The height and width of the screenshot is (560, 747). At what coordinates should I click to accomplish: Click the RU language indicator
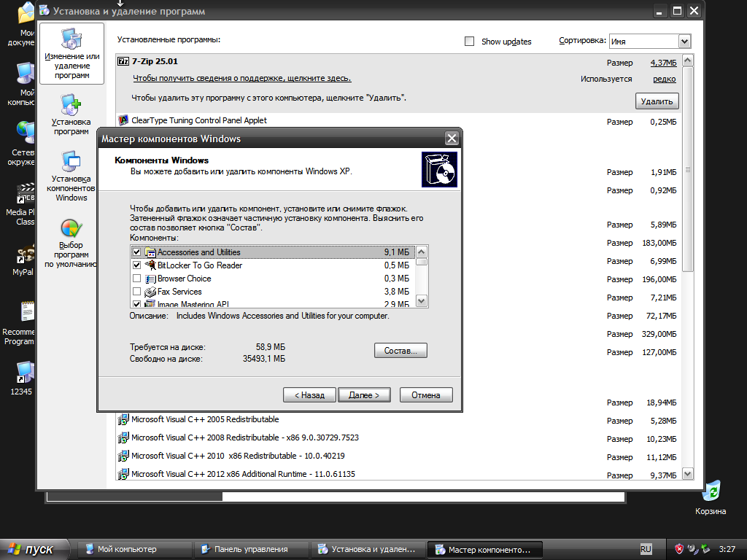point(646,549)
